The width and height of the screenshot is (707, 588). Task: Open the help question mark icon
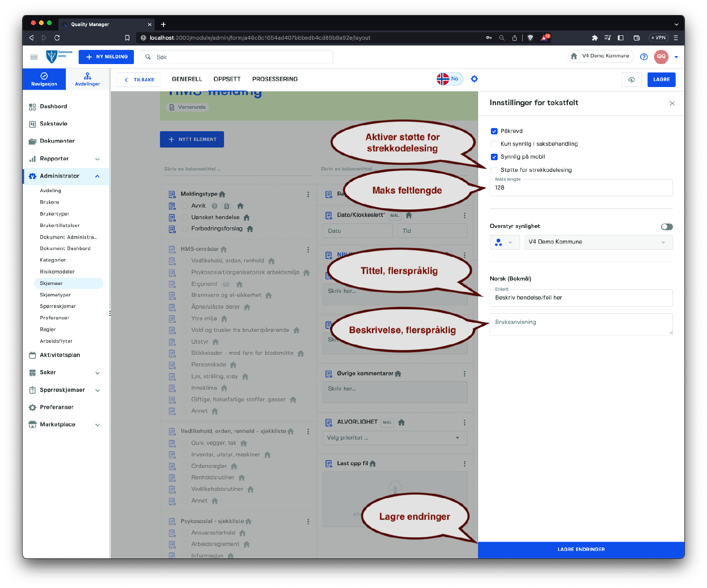(644, 57)
